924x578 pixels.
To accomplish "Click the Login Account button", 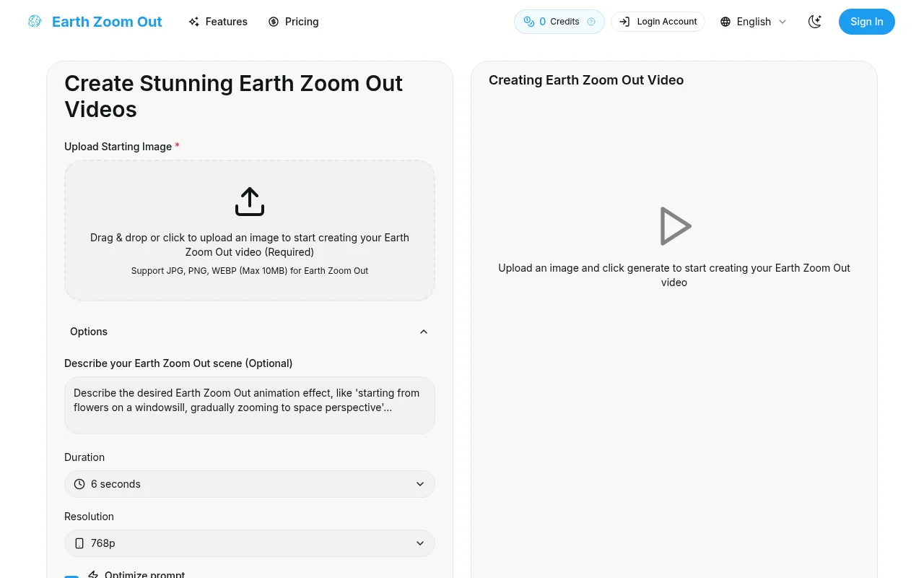I will 658,22.
